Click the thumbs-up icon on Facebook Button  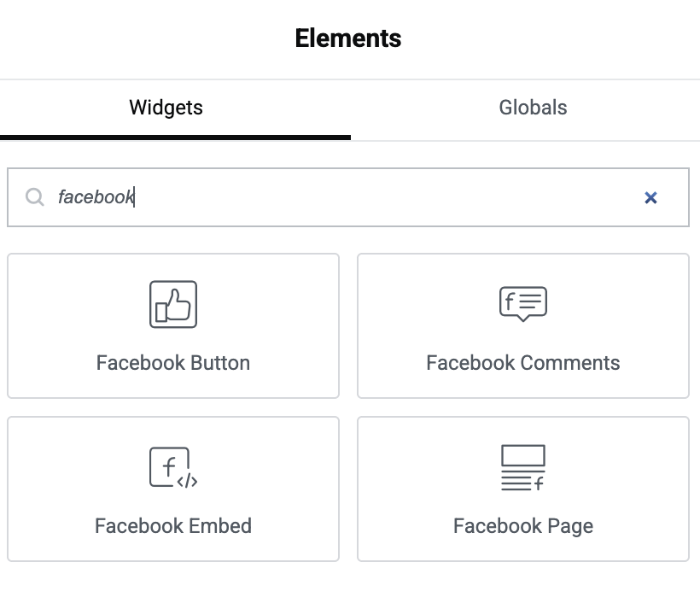173,303
